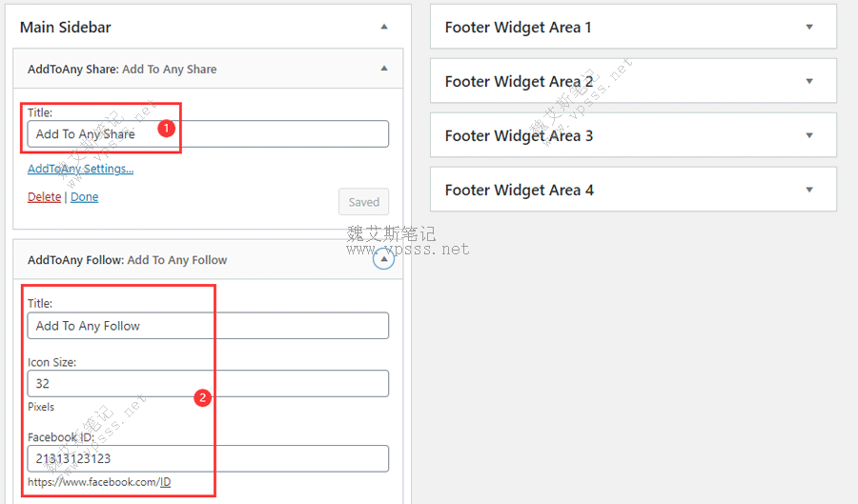The image size is (858, 504).
Task: Click the Main Sidebar heading text
Action: [x=66, y=27]
